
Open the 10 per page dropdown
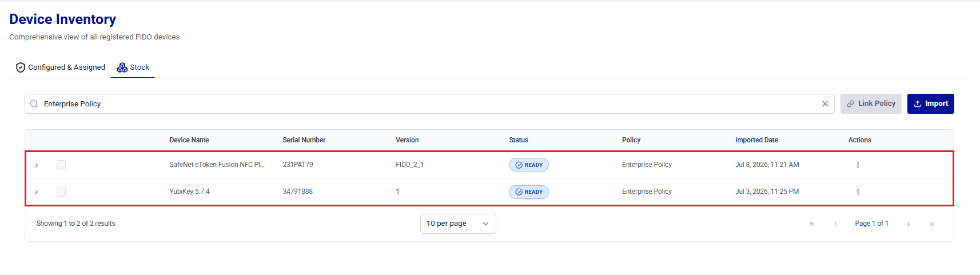click(458, 224)
